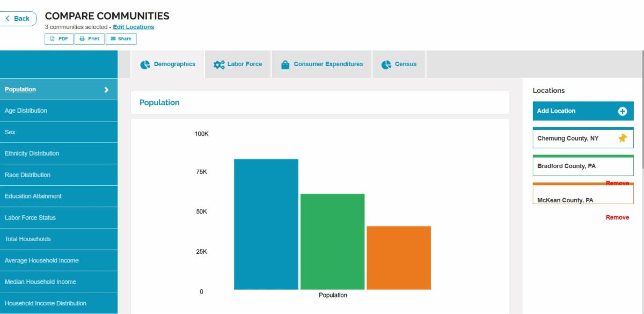Remove Bradford County, PA location
The height and width of the screenshot is (314, 644).
(617, 183)
